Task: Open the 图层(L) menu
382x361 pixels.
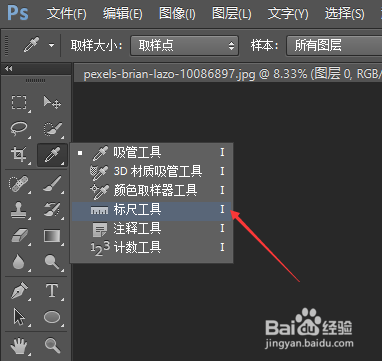Action: tap(232, 14)
